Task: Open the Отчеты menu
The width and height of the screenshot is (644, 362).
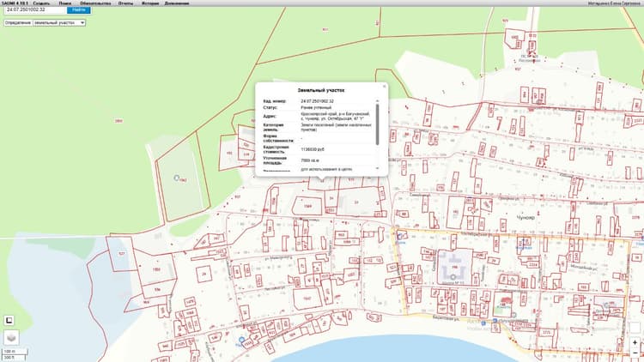Action: (125, 3)
